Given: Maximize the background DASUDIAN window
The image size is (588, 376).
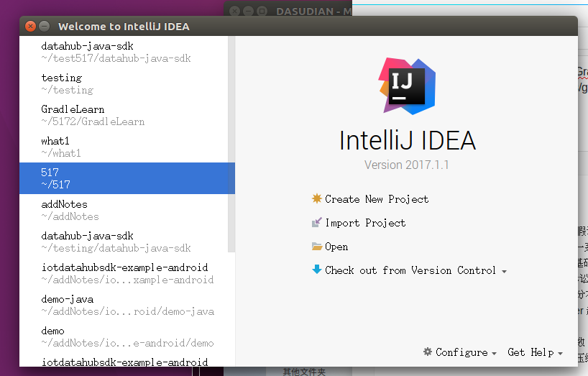Looking at the screenshot, I should click(x=262, y=11).
